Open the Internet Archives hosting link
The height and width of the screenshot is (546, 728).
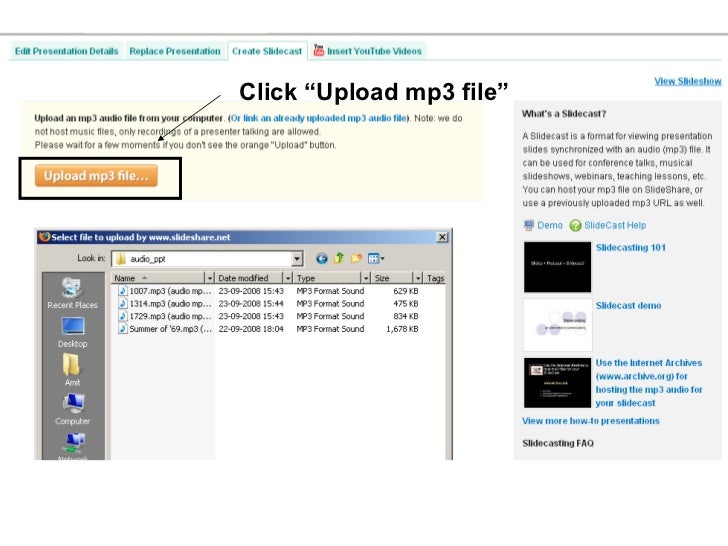(649, 383)
